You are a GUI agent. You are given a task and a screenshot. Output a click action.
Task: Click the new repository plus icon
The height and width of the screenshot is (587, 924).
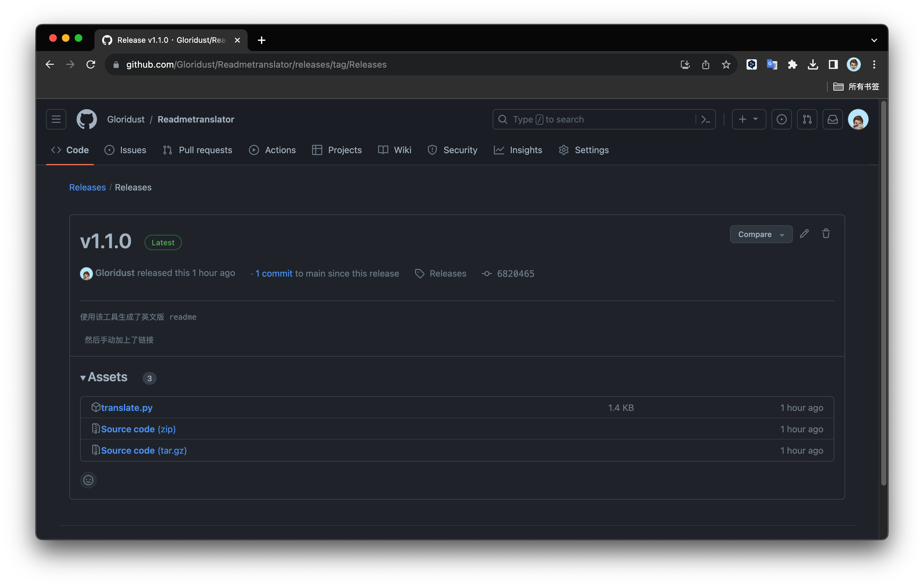[741, 119]
